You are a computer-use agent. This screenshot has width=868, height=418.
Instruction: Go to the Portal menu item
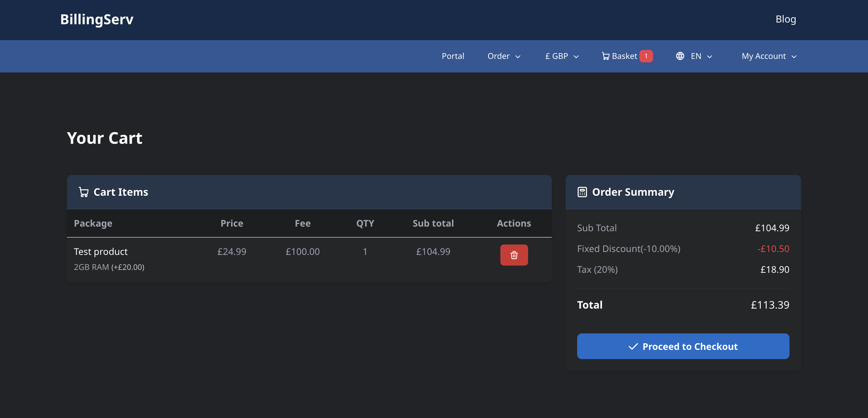click(x=452, y=56)
